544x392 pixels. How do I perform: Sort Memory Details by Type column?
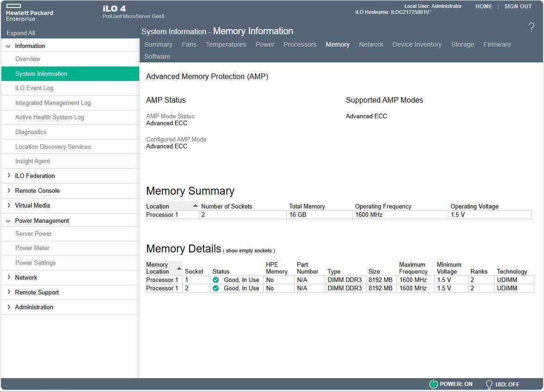[334, 271]
